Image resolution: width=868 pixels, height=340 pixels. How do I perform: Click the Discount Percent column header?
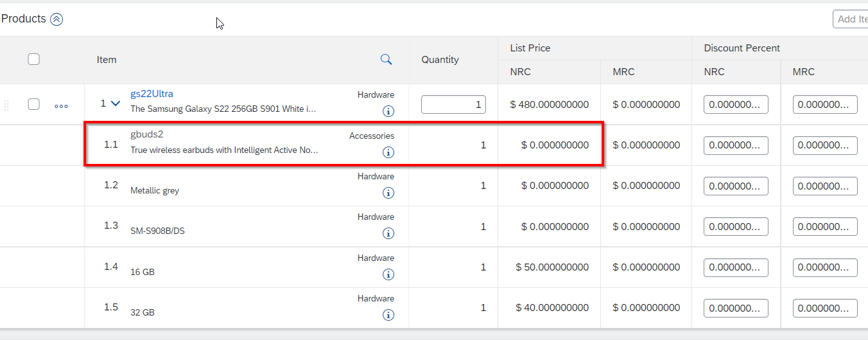click(x=742, y=48)
